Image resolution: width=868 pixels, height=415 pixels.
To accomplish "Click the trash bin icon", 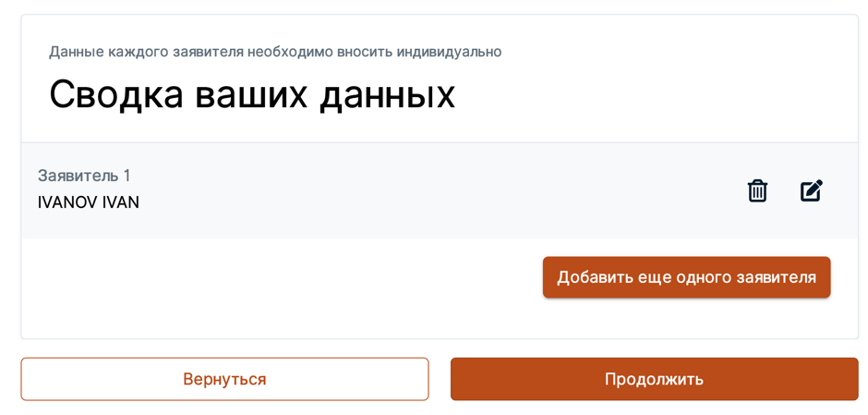I will click(757, 190).
